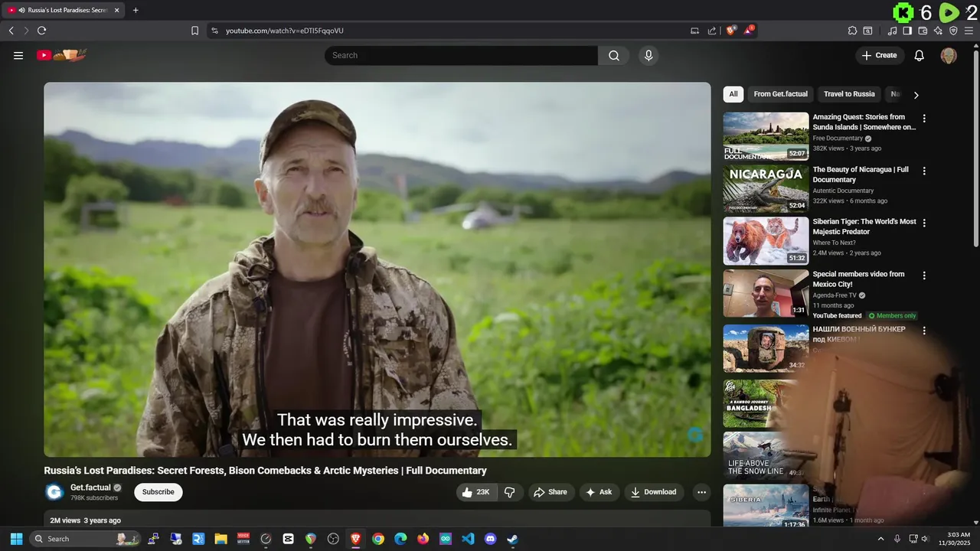Select the From Get.factual chip

click(780, 94)
